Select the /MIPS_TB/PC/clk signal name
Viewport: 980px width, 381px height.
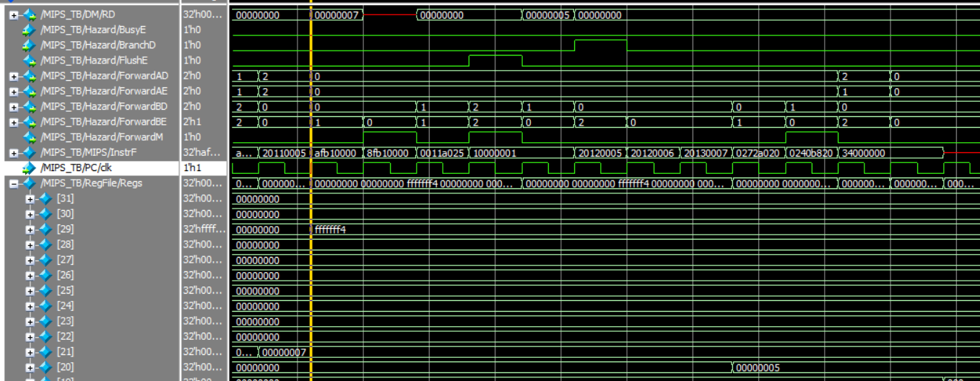pyautogui.click(x=75, y=167)
